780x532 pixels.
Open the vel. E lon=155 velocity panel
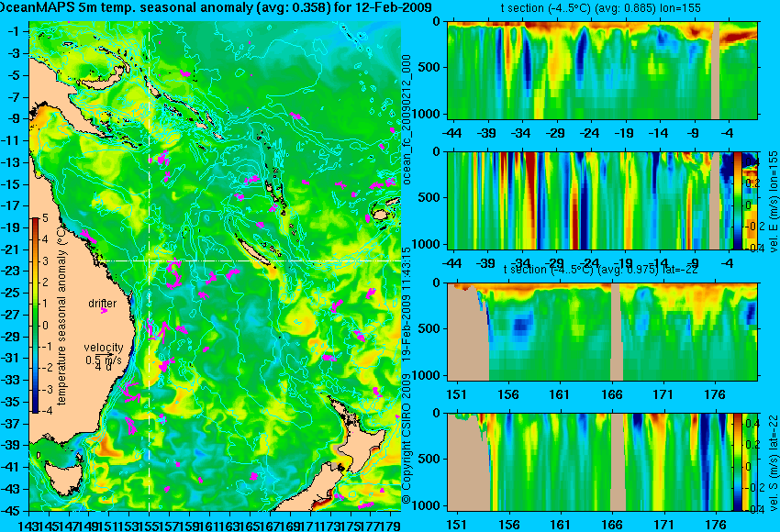pyautogui.click(x=590, y=201)
